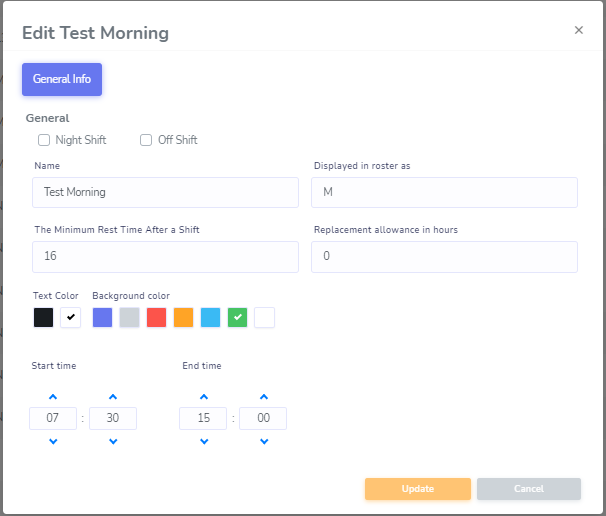Click the Replacement allowance in hours field
606x516 pixels.
[x=444, y=257]
